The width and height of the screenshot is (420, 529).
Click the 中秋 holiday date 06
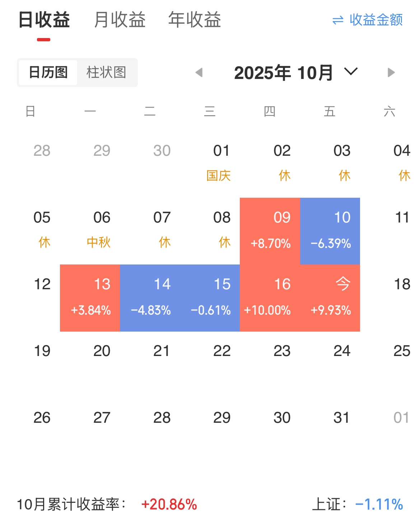click(100, 229)
